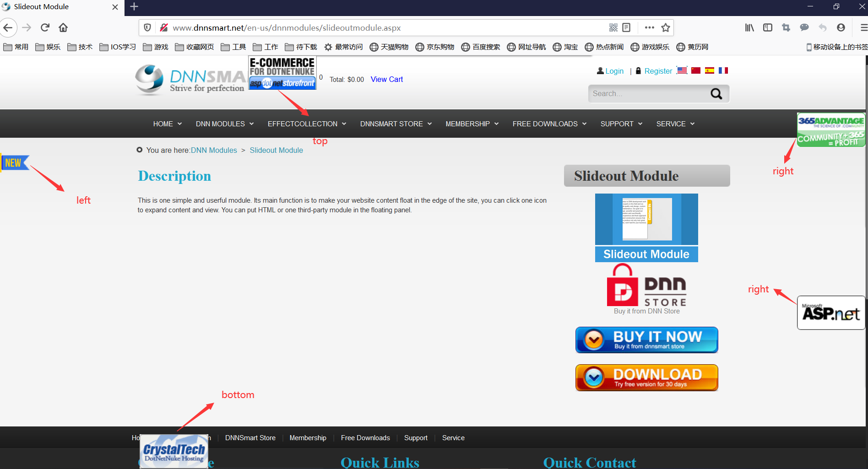Open the 淘宝 bookmark

565,47
